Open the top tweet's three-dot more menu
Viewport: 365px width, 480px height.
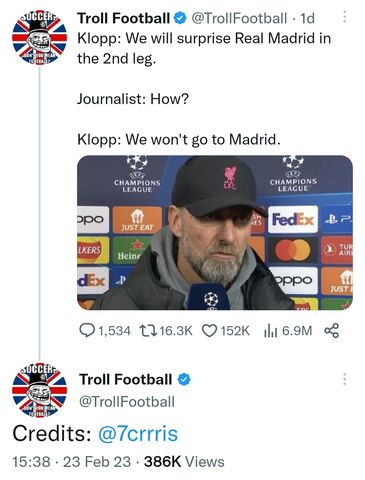[x=345, y=17]
